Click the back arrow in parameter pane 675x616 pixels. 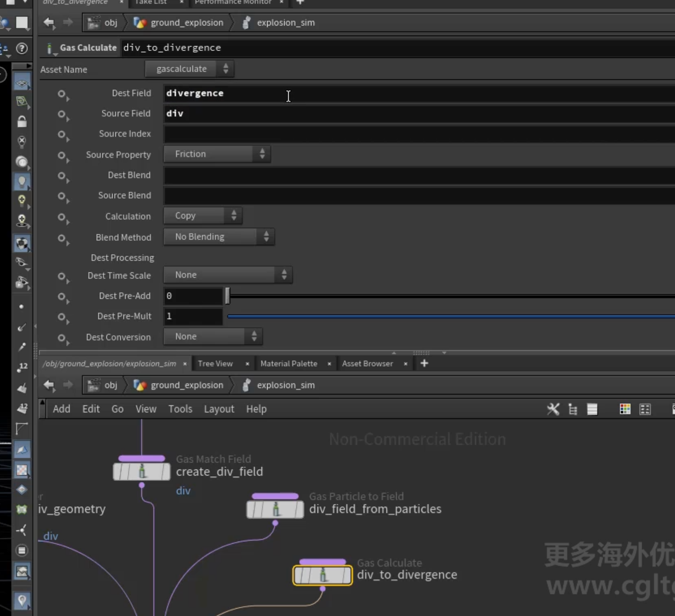click(x=49, y=23)
